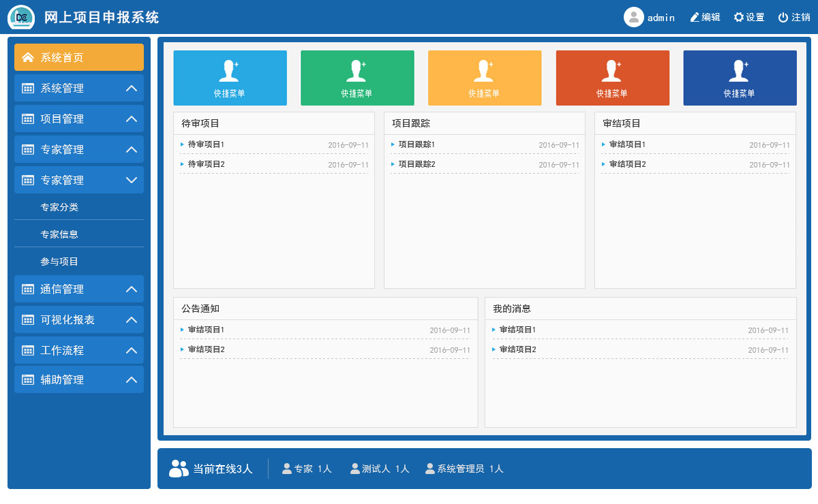Open the yellow quick menu tile
The image size is (818, 504).
coord(485,78)
